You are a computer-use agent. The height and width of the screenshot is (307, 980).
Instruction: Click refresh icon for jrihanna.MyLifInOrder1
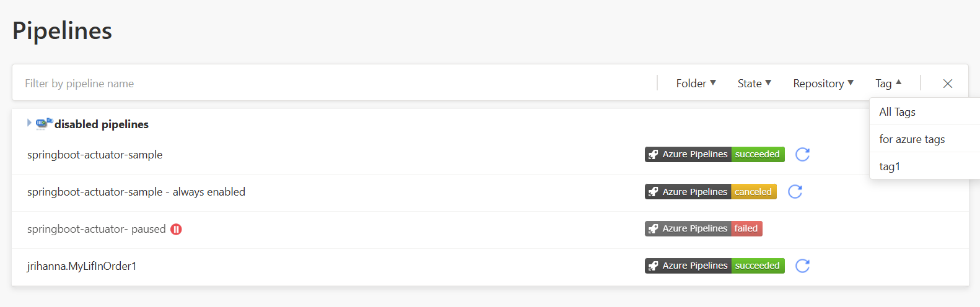pos(802,266)
